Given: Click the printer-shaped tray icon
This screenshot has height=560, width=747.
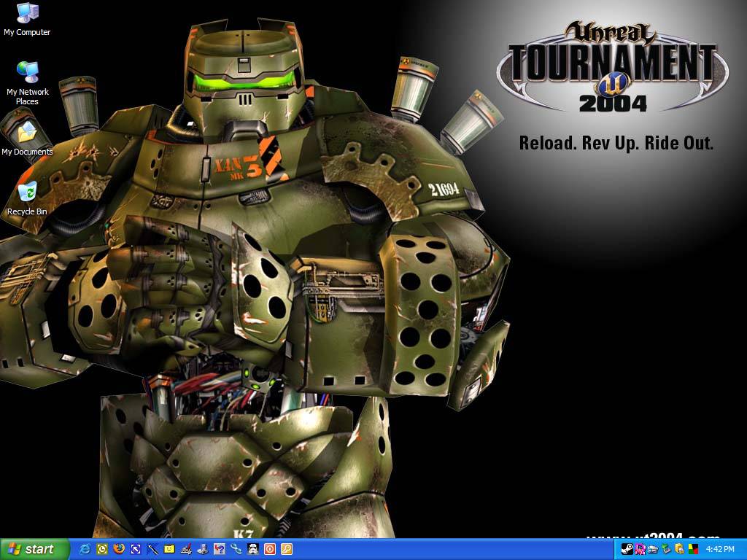Looking at the screenshot, I should pos(653,549).
